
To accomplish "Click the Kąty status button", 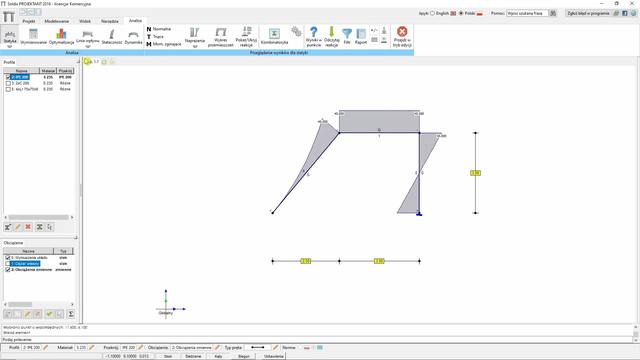I will tap(218, 356).
